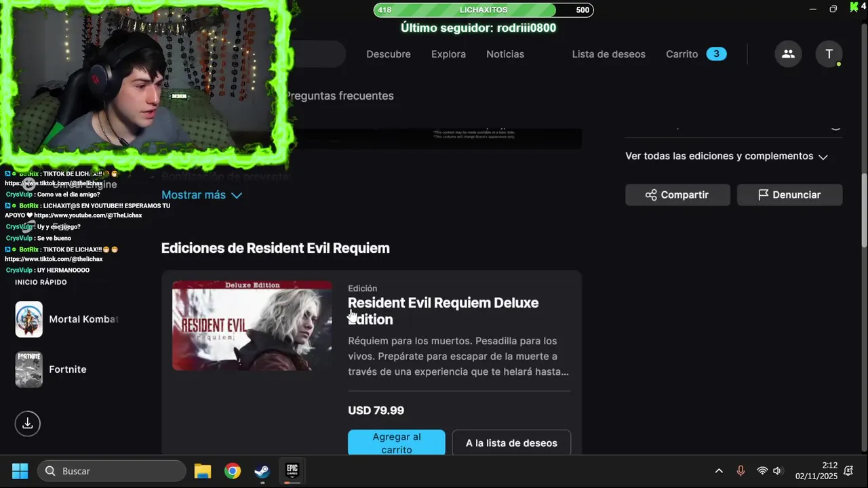Open the friends list icon
The image size is (868, 488).
point(788,54)
